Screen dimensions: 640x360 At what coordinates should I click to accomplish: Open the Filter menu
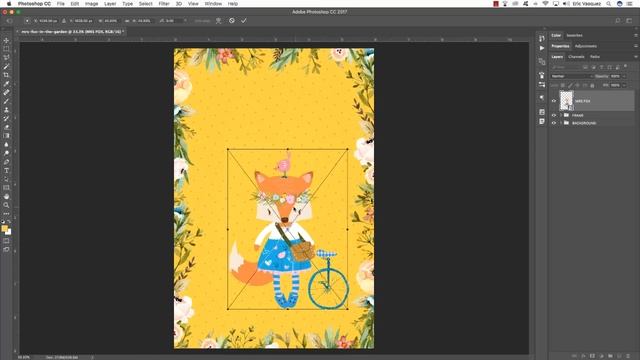(x=164, y=4)
